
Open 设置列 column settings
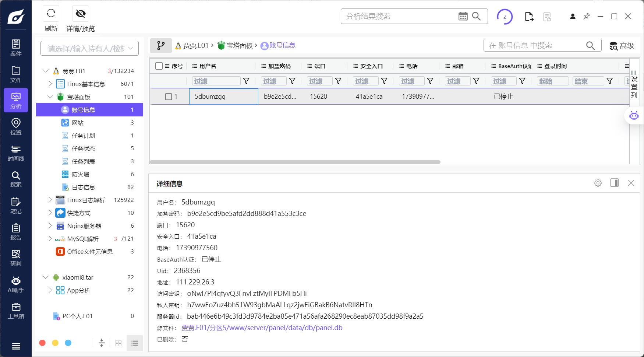pyautogui.click(x=634, y=84)
